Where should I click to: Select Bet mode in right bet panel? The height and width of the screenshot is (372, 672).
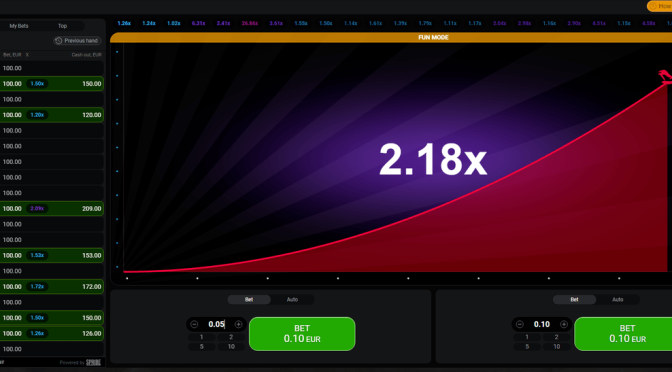[574, 300]
